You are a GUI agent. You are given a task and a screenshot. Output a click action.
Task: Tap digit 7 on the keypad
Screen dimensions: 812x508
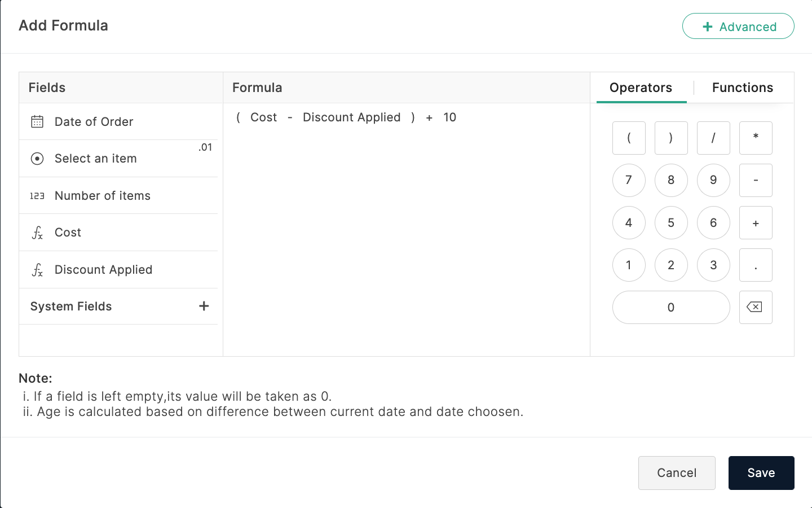(x=629, y=180)
